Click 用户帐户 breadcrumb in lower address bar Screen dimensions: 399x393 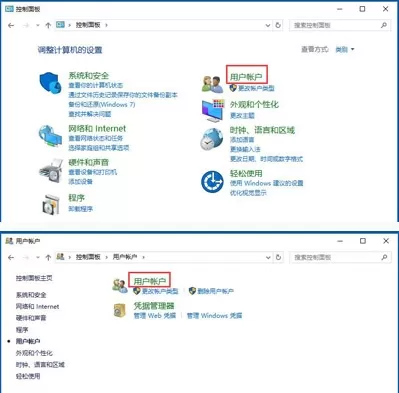pos(125,257)
